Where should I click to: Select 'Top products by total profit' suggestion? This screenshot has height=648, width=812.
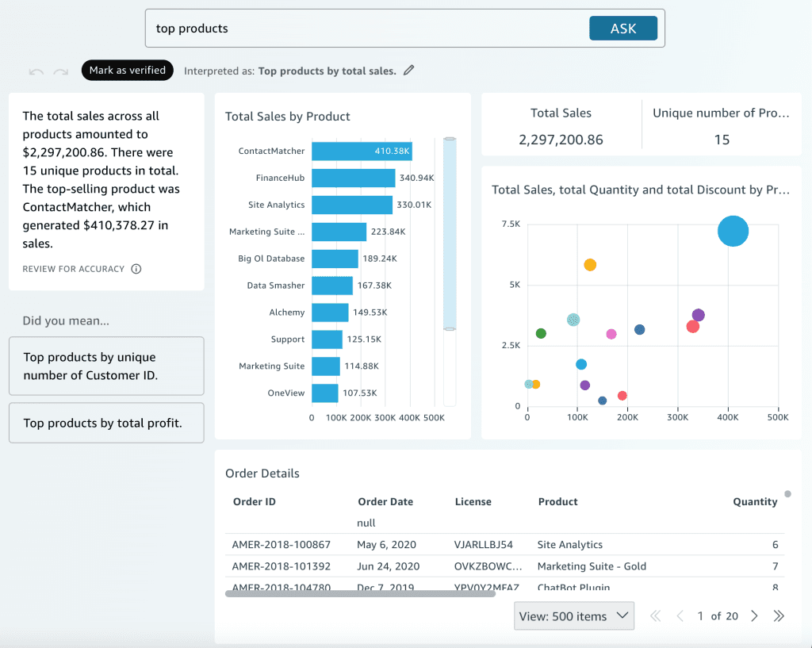pos(106,424)
